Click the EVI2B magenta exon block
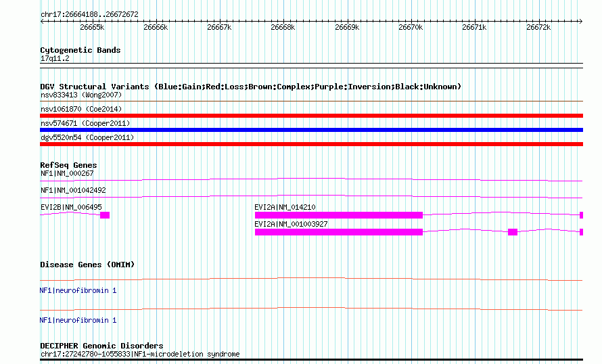602x364 pixels. pyautogui.click(x=105, y=215)
